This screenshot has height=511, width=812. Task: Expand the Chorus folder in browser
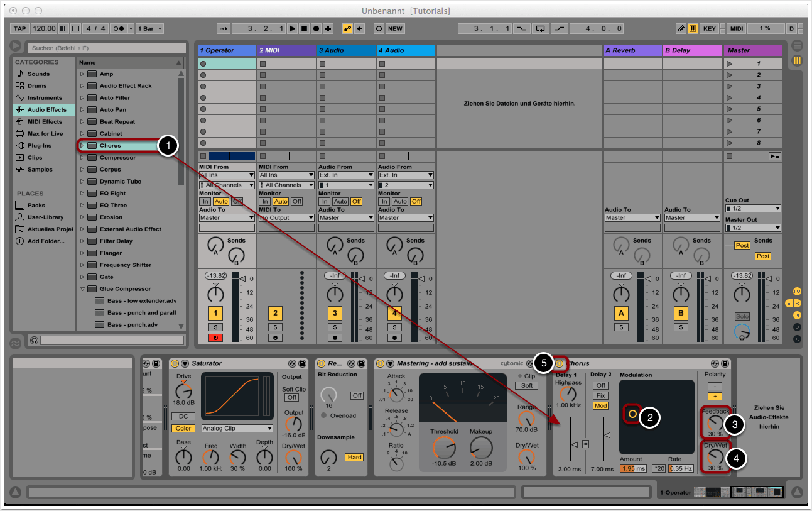click(x=82, y=146)
